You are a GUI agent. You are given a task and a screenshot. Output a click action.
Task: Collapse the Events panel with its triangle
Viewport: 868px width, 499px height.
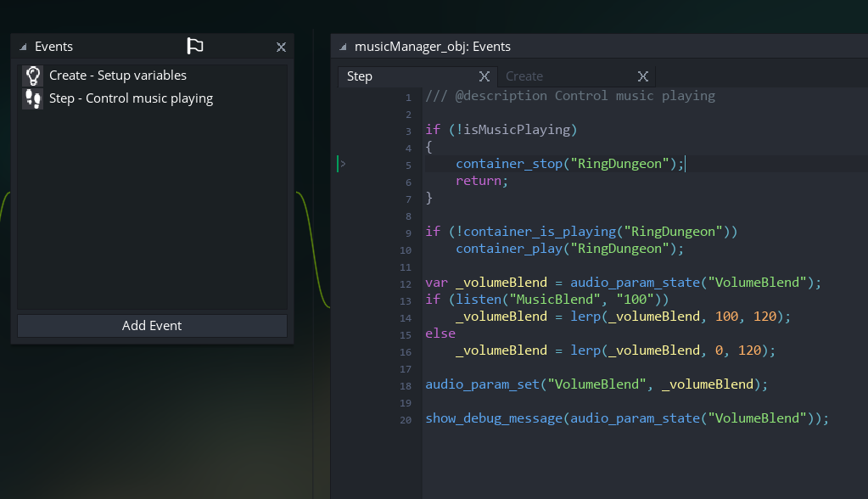[23, 47]
